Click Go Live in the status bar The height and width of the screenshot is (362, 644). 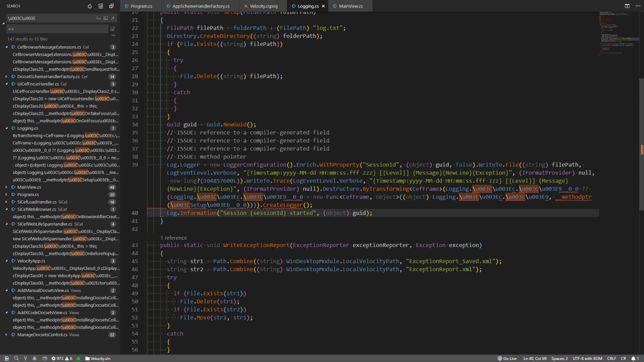[507, 358]
